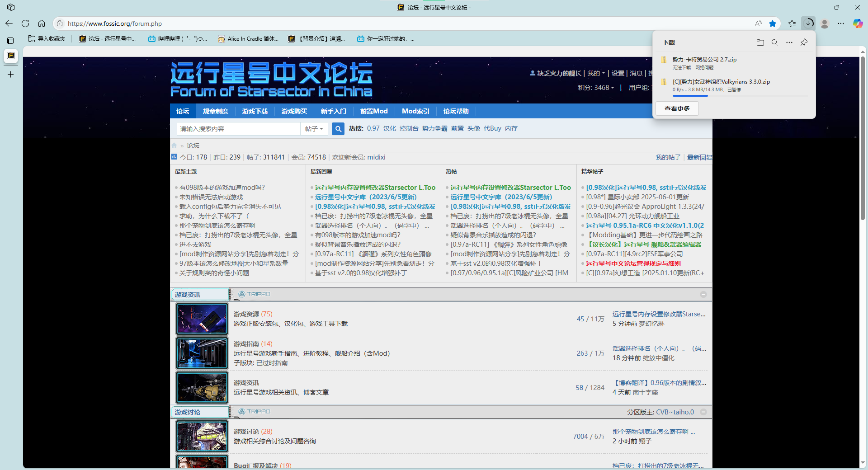Click the 查看更多 button in downloads
The height and width of the screenshot is (470, 868).
pos(677,108)
